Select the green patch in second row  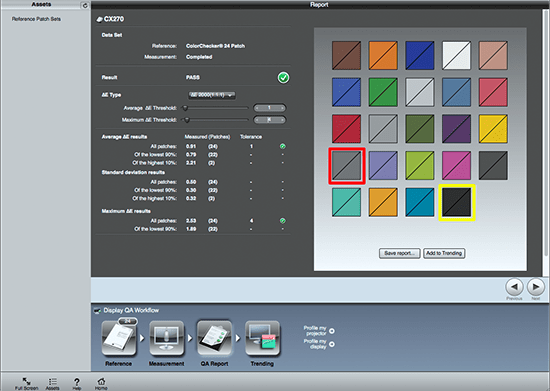click(383, 92)
